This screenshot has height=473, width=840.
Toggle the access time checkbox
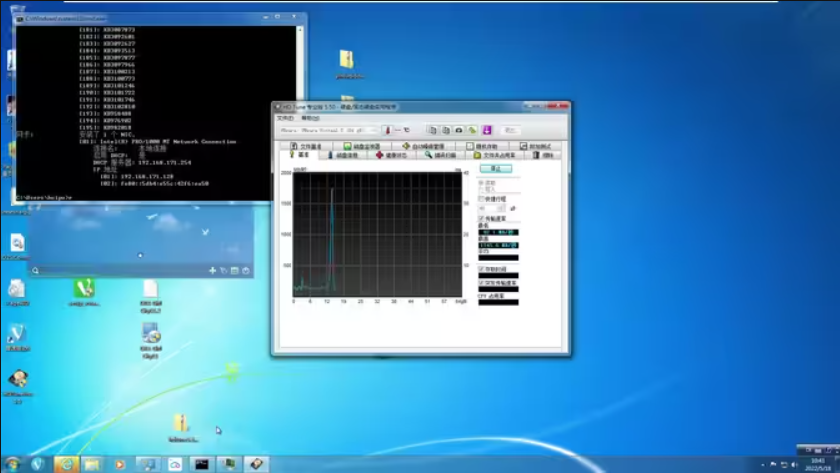(x=481, y=269)
